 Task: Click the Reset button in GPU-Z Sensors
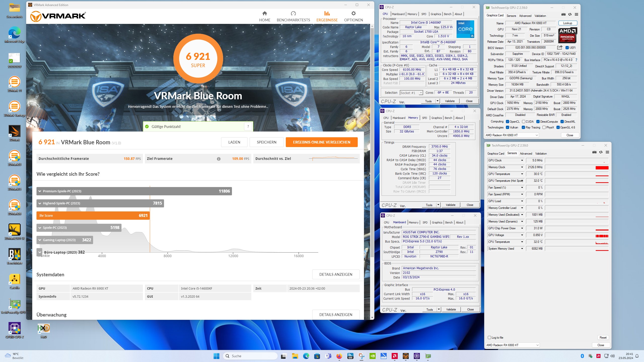[x=603, y=337]
